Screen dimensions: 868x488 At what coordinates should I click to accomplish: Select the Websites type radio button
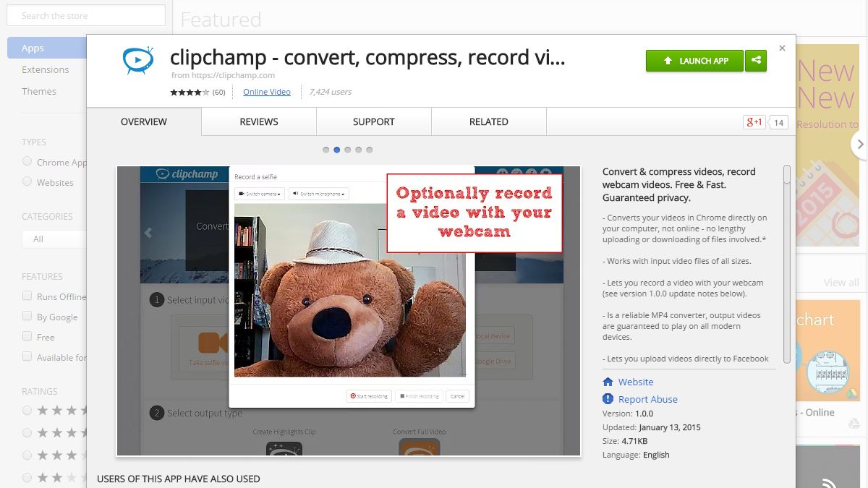(27, 181)
